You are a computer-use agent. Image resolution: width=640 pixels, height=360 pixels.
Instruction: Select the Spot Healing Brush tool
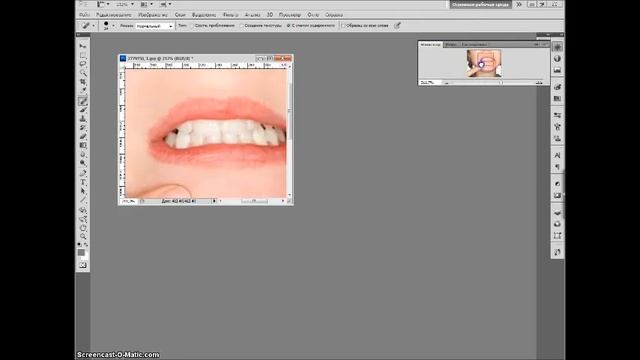[83, 101]
